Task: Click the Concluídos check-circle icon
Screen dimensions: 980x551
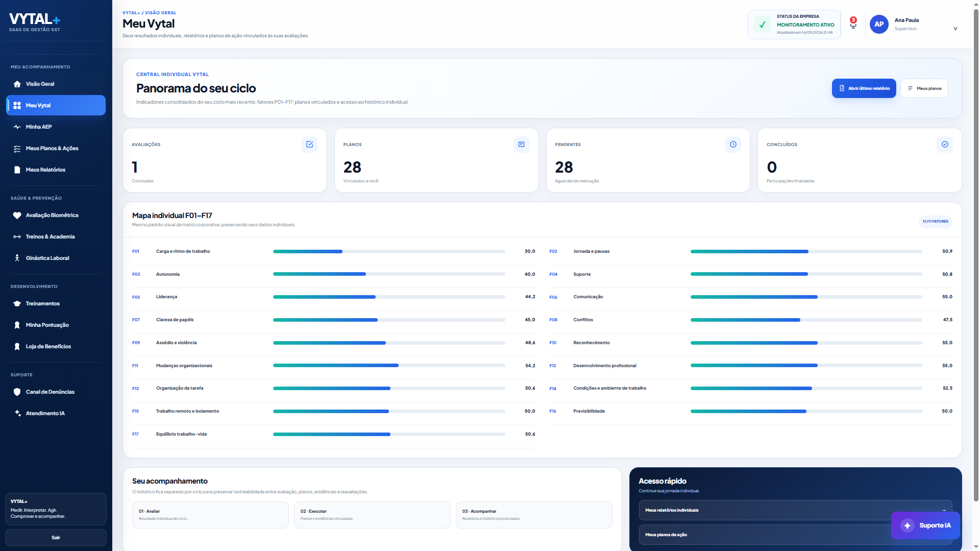Action: pyautogui.click(x=945, y=145)
